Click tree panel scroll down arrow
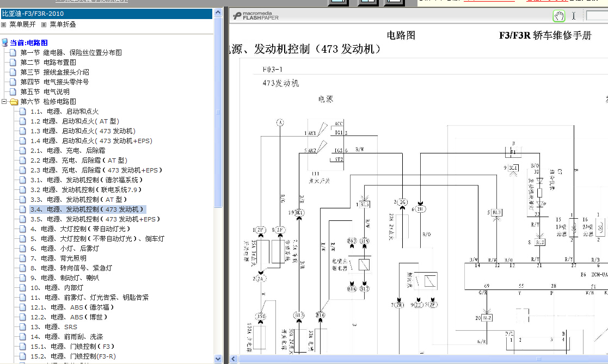Image resolution: width=608 pixels, height=364 pixels. [218, 359]
